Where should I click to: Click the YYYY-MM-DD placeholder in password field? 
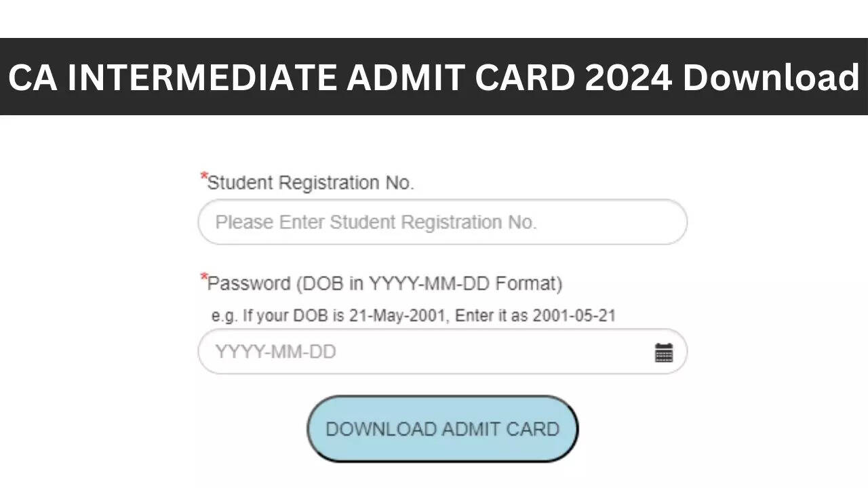click(x=275, y=352)
